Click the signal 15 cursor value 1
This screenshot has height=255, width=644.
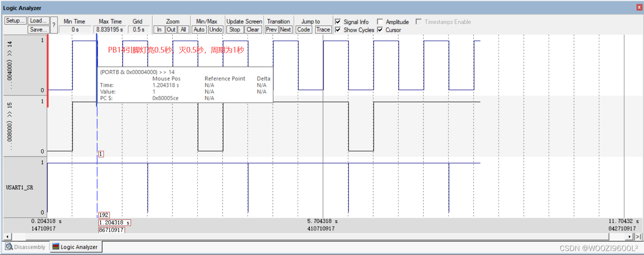[101, 154]
